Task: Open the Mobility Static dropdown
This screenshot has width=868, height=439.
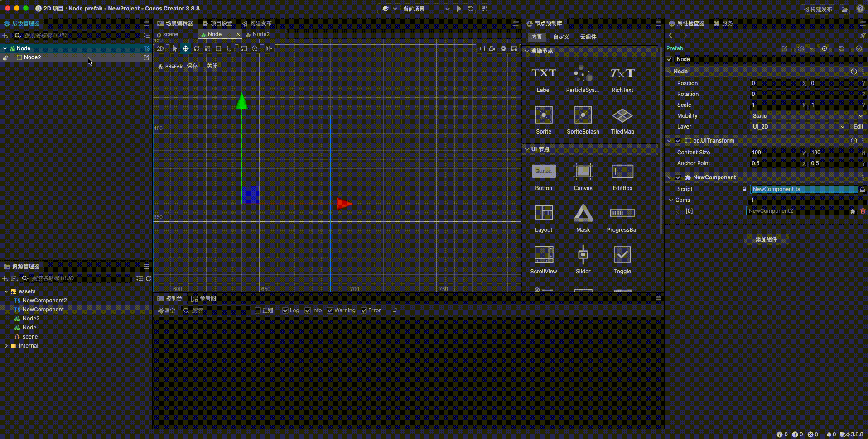Action: (807, 116)
